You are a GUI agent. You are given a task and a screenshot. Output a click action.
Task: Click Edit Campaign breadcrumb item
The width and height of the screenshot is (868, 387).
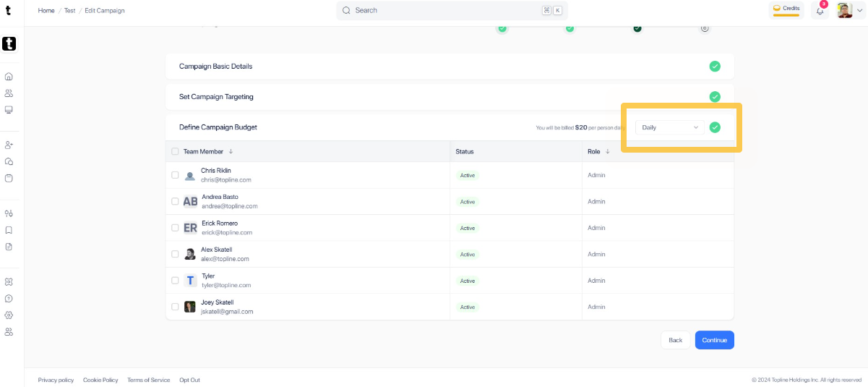[105, 11]
